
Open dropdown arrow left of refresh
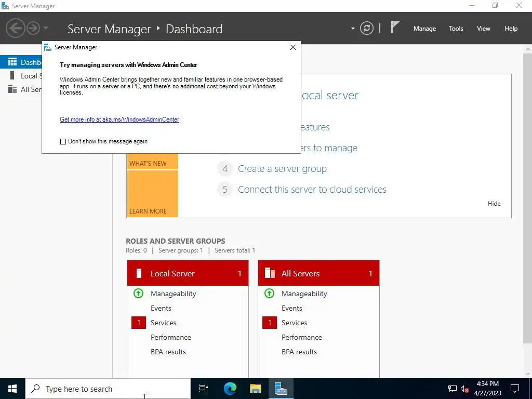353,29
